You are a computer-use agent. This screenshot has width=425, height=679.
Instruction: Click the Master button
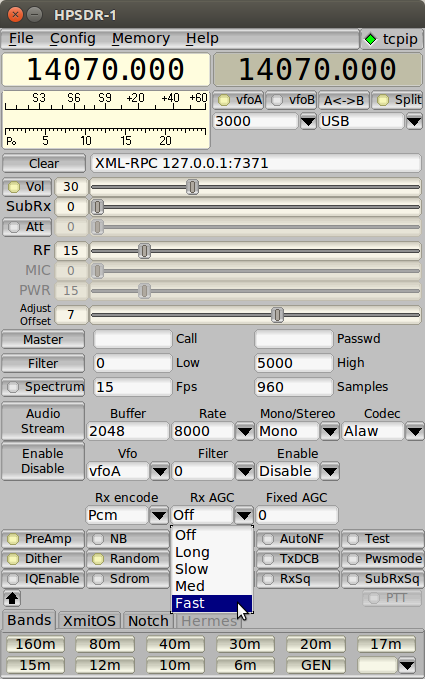[x=43, y=340]
